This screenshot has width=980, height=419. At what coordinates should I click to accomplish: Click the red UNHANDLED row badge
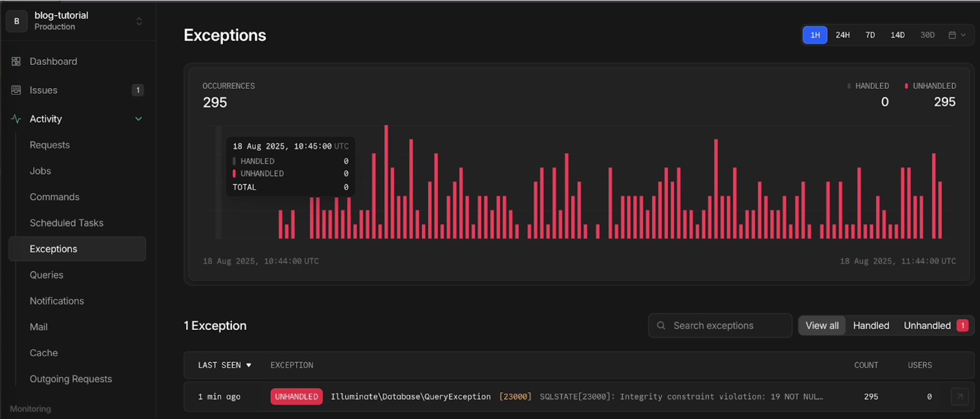[296, 397]
